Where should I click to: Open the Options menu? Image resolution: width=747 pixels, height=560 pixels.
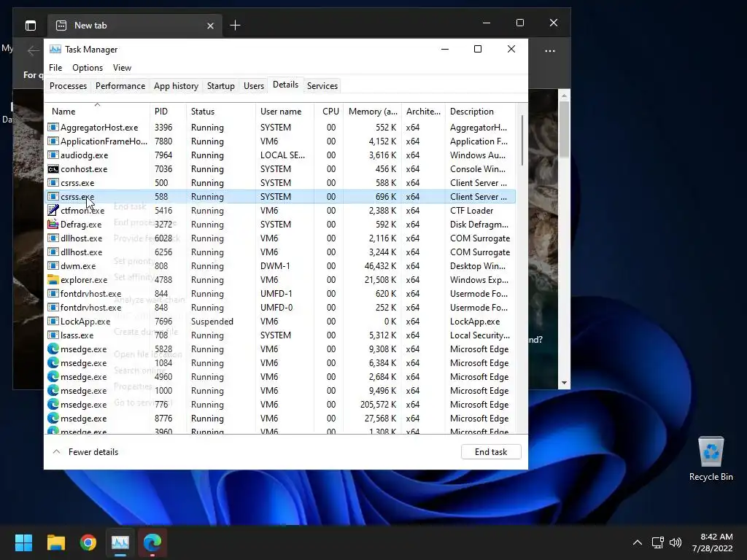pos(88,68)
